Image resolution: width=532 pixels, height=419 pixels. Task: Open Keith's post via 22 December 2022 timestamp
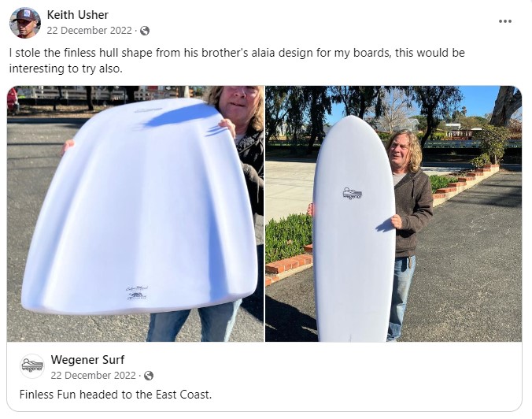89,31
